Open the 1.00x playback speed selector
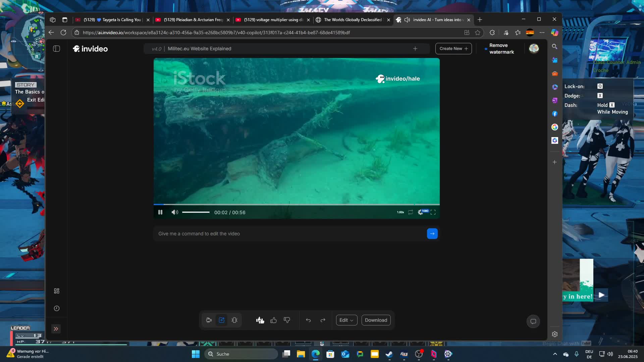644x362 pixels. coord(400,212)
